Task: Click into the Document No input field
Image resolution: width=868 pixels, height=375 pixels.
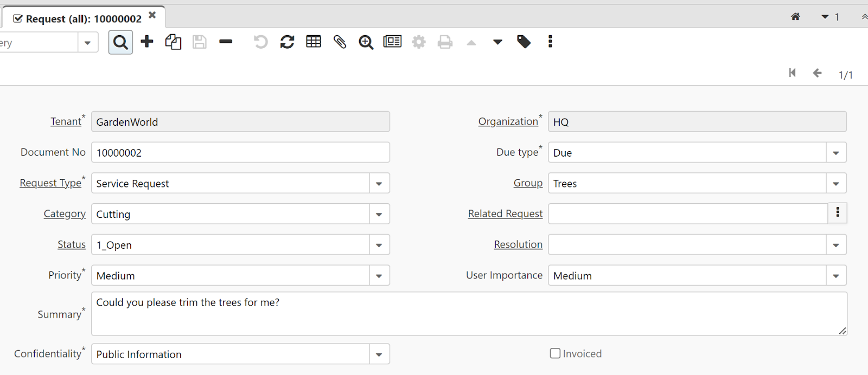Action: [x=240, y=153]
